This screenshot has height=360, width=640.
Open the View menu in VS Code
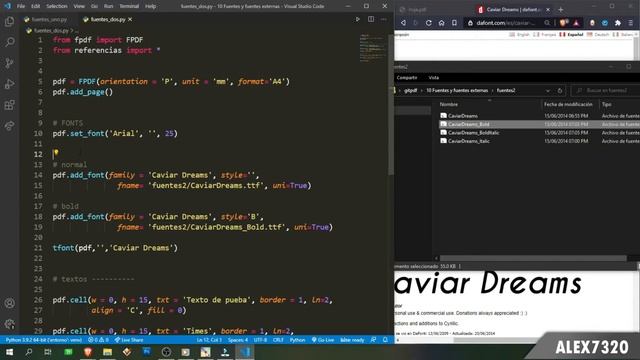(79, 6)
